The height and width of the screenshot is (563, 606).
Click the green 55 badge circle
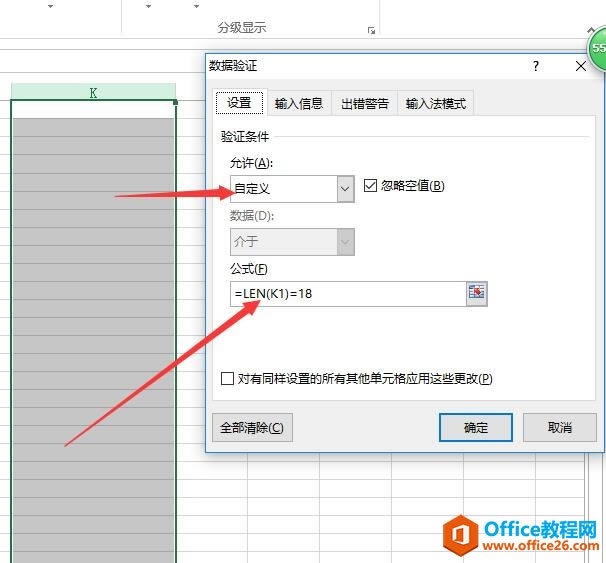(597, 49)
